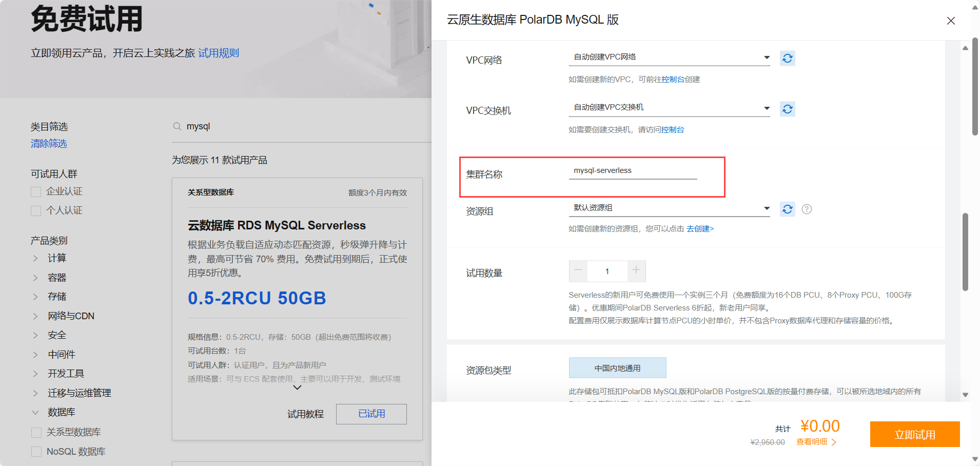The width and height of the screenshot is (980, 466).
Task: Click the arrow next to 查看明细
Action: (x=834, y=442)
